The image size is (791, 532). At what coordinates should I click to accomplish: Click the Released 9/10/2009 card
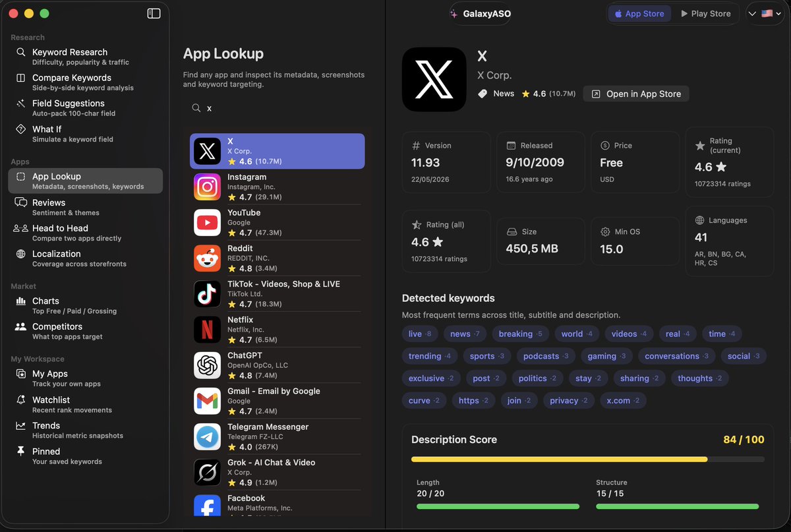coord(541,162)
